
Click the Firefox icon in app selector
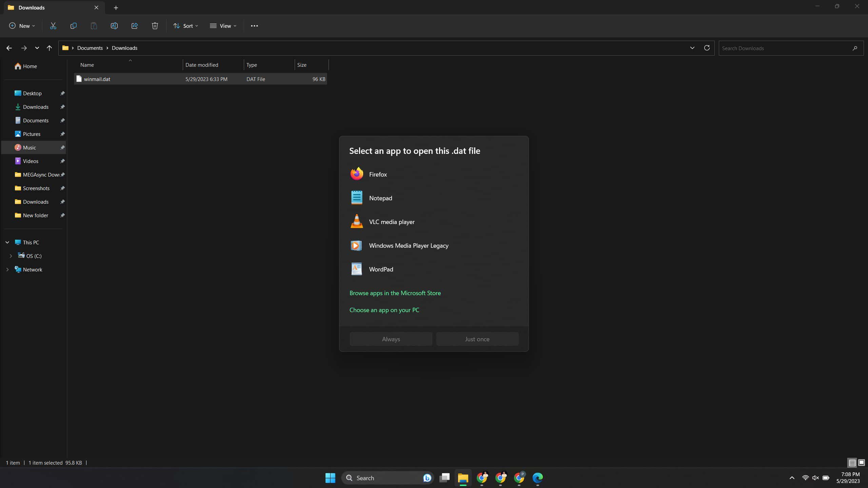coord(356,174)
